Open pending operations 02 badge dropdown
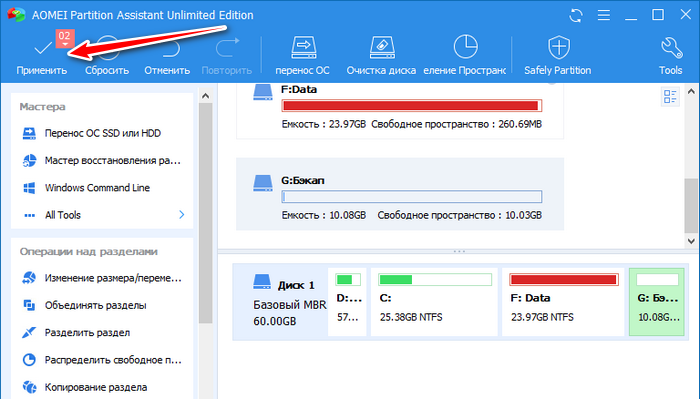The height and width of the screenshot is (399, 700). 65,39
